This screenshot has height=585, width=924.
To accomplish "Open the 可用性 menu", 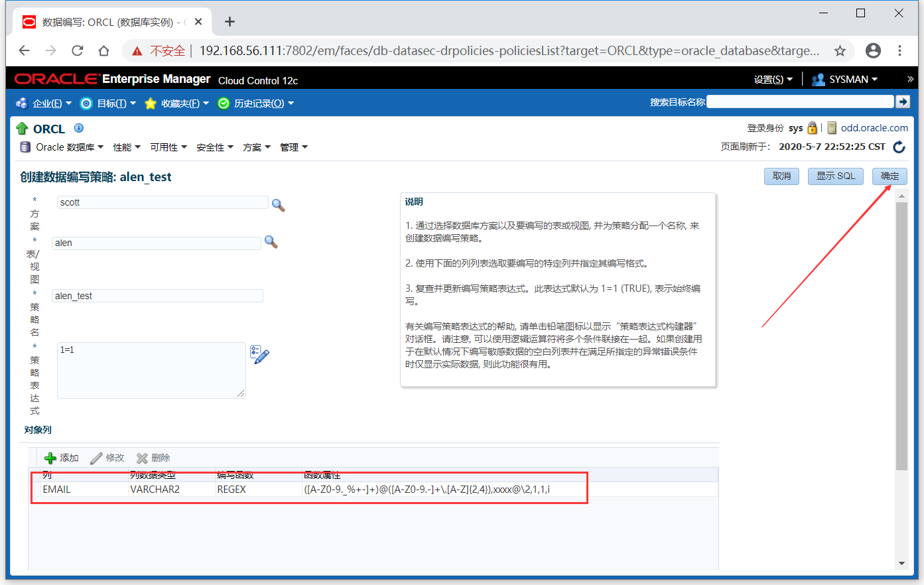I will (x=168, y=147).
